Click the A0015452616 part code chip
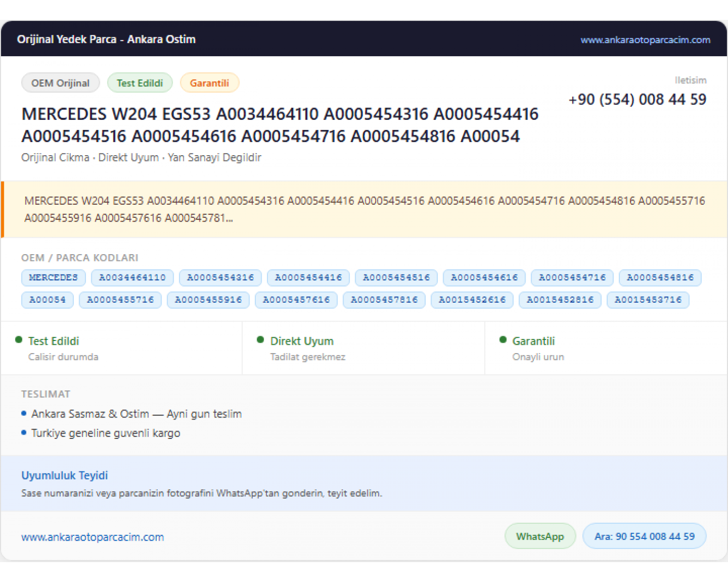Image resolution: width=728 pixels, height=582 pixels. pos(472,300)
